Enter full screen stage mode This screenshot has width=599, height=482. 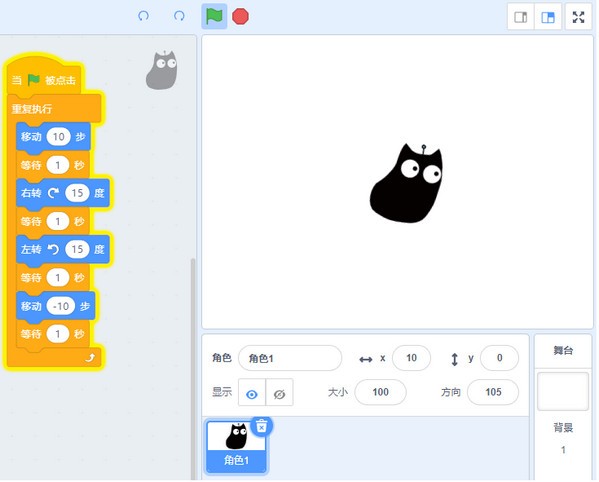[x=578, y=17]
